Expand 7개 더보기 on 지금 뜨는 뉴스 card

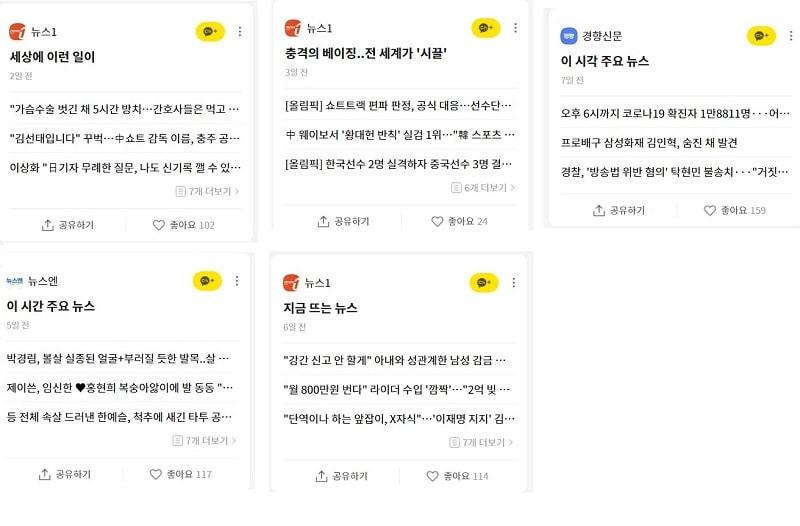483,441
